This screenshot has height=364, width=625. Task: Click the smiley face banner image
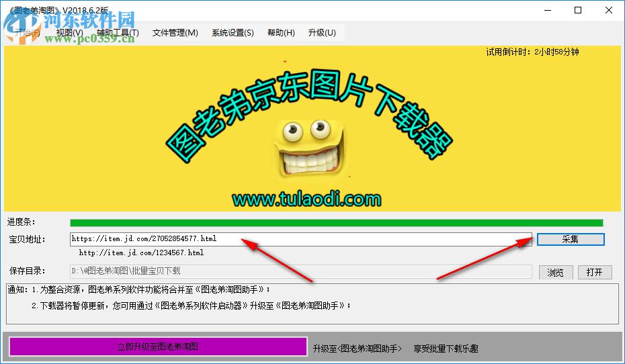click(x=309, y=148)
